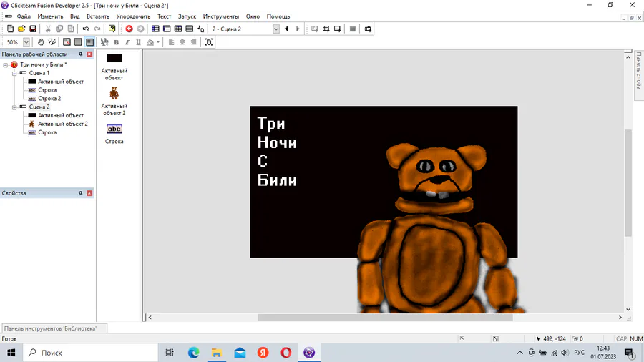Image resolution: width=644 pixels, height=362 pixels.
Task: Select the bear 'Активный объект 2' in object list
Action: pos(114,101)
